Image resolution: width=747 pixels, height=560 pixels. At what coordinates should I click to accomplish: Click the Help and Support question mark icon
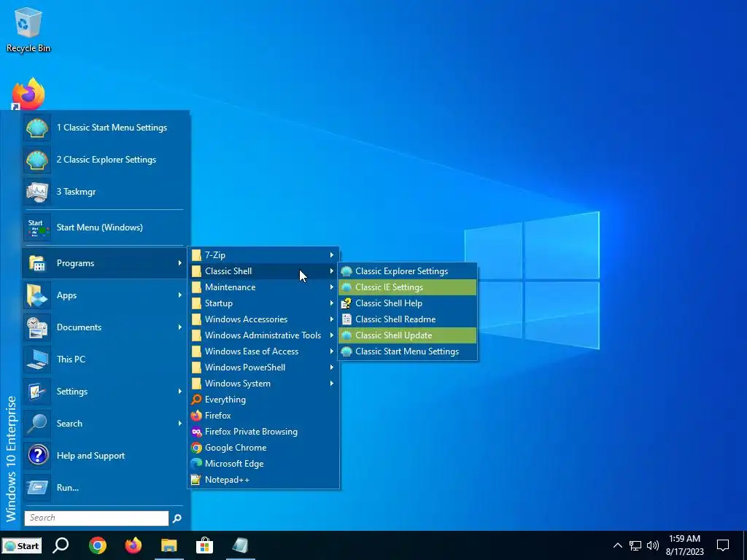[x=37, y=455]
